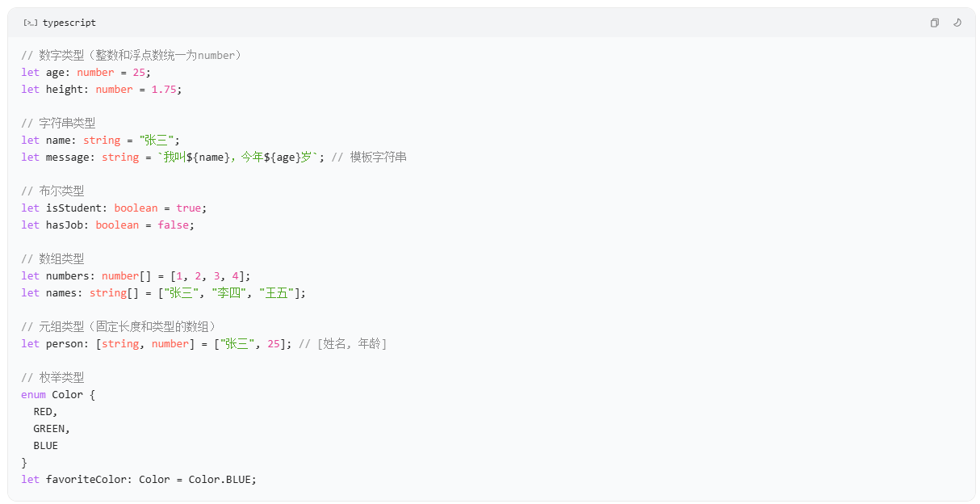Screen dimensions: 980x504
Task: Click the favoriteColor variable name
Action: (86, 479)
